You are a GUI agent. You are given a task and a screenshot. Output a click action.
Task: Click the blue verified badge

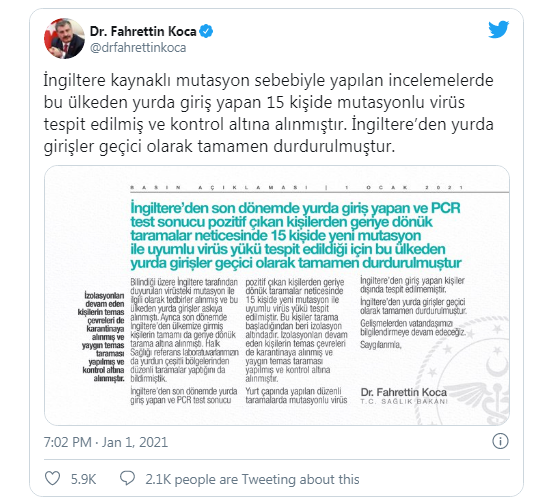pyautogui.click(x=206, y=31)
